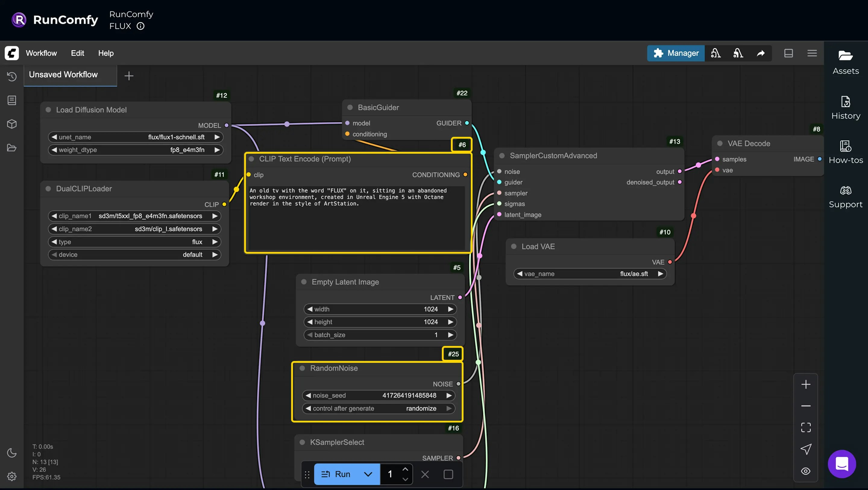Toggle dark theme moon icon
868x490 pixels.
click(12, 453)
